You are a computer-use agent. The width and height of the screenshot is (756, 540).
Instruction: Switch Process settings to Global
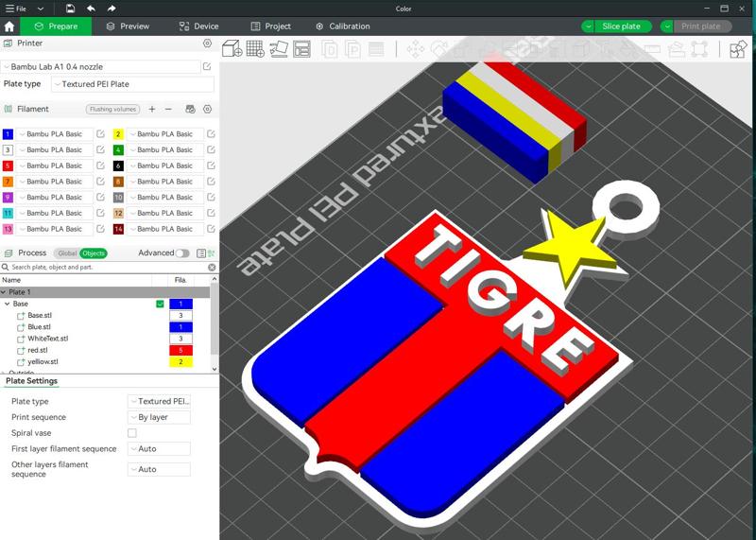pyautogui.click(x=67, y=253)
